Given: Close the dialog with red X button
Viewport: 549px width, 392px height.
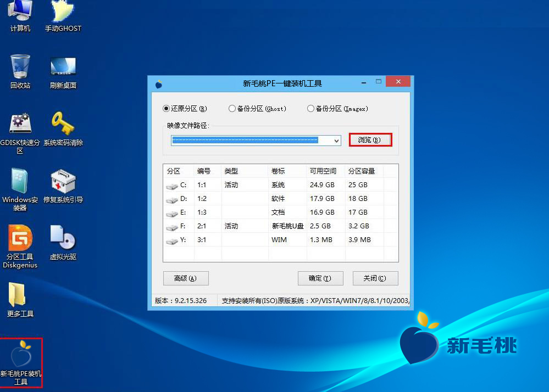Looking at the screenshot, I should click(x=398, y=81).
